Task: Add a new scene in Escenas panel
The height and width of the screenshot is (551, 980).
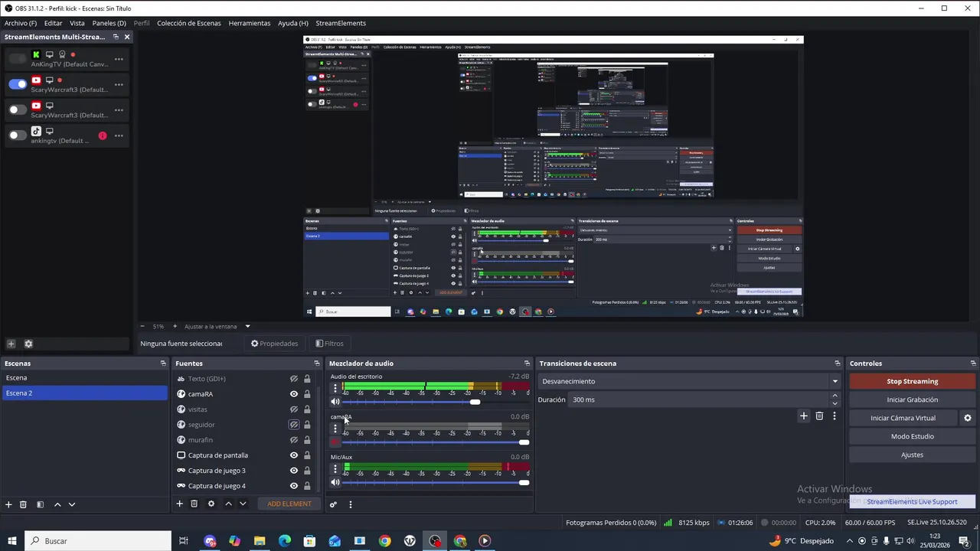Action: point(8,504)
